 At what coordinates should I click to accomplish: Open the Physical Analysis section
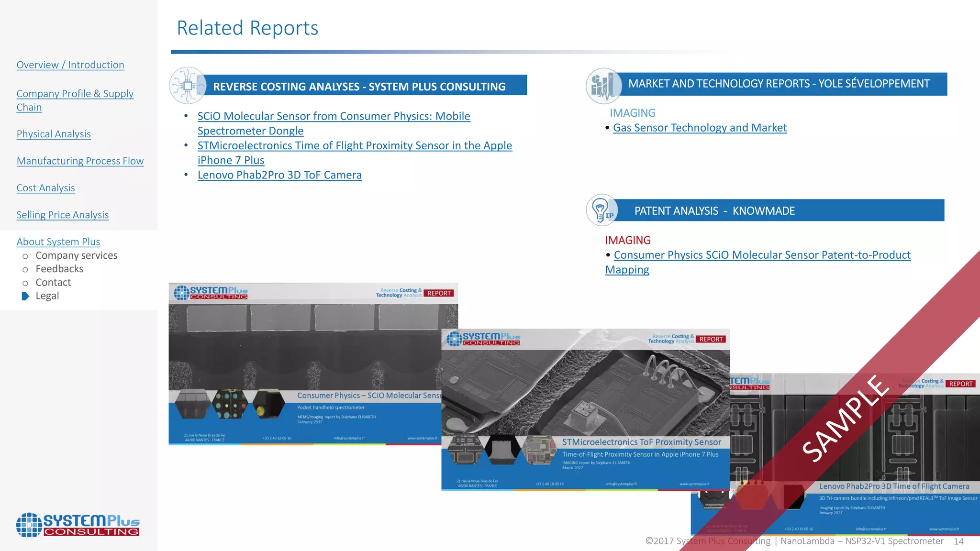pyautogui.click(x=54, y=134)
